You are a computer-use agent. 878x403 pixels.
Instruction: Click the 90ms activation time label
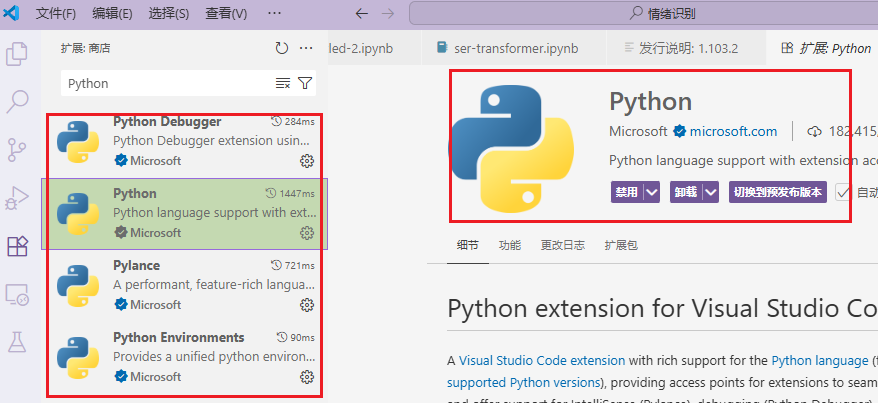(x=295, y=338)
